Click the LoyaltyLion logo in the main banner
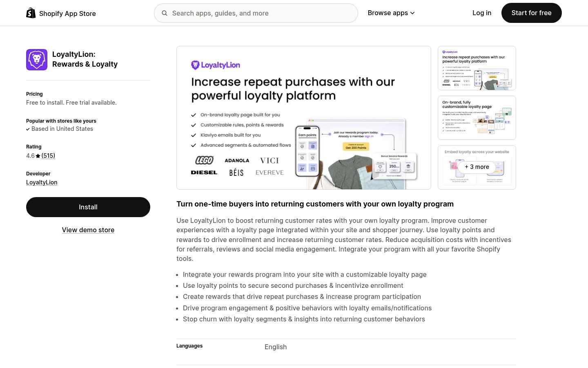Viewport: 588px width, 368px height. pos(216,65)
